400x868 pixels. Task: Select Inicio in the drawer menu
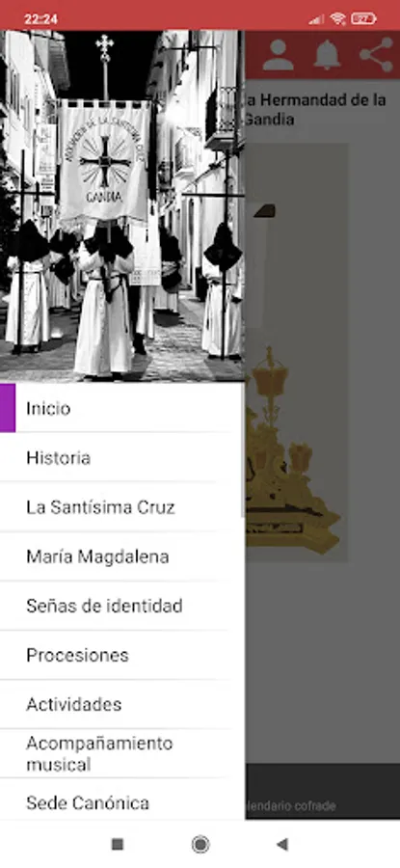[x=122, y=408]
